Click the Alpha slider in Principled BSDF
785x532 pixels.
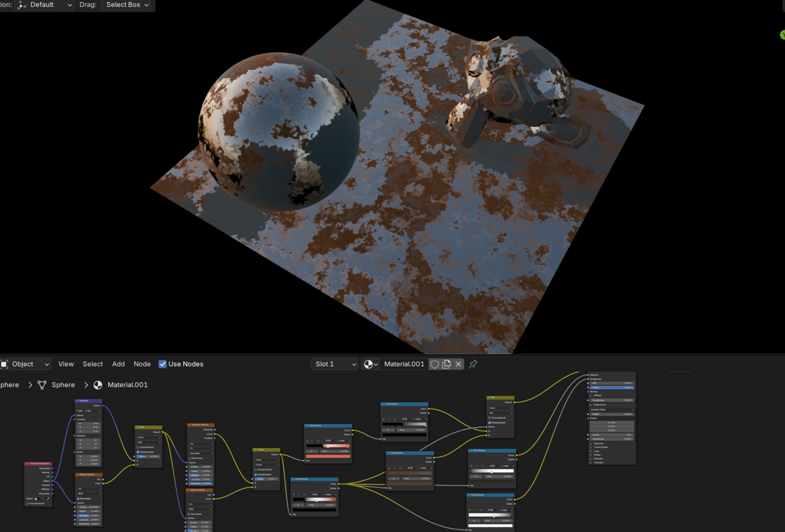611,387
